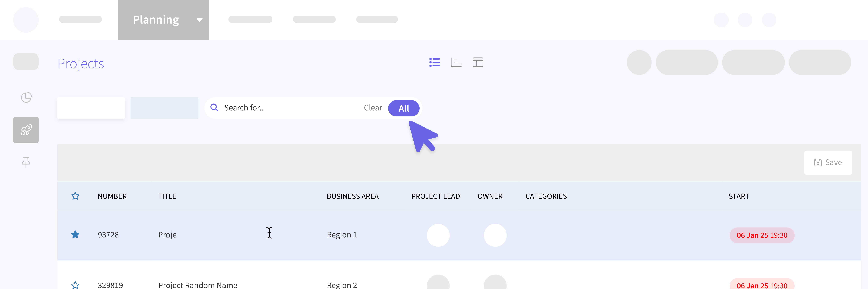Switch to the list view icon

434,62
